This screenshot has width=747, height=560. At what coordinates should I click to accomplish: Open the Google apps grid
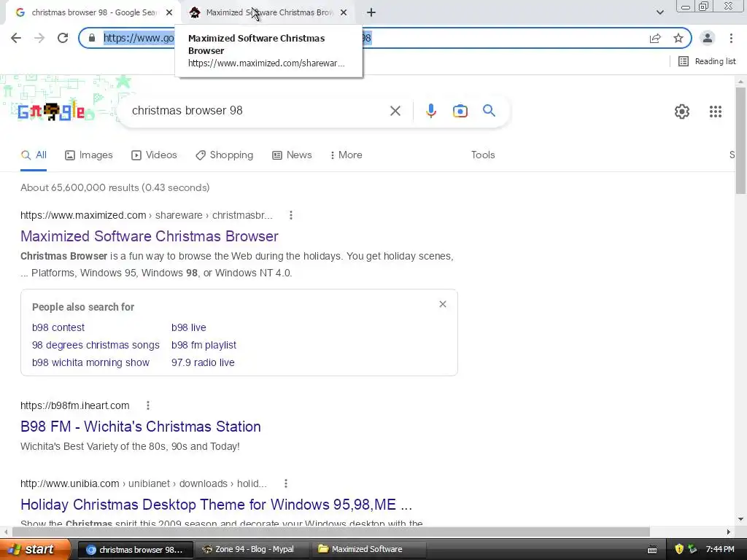click(715, 112)
